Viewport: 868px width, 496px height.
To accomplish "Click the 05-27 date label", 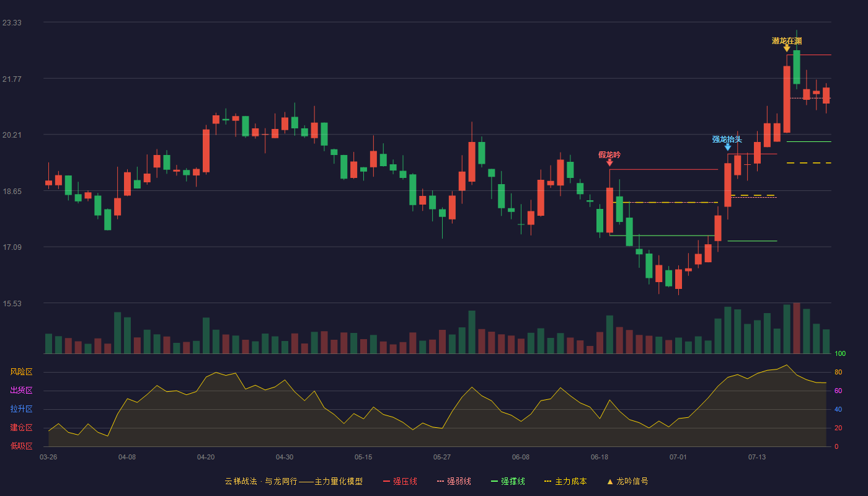I will [x=442, y=457].
